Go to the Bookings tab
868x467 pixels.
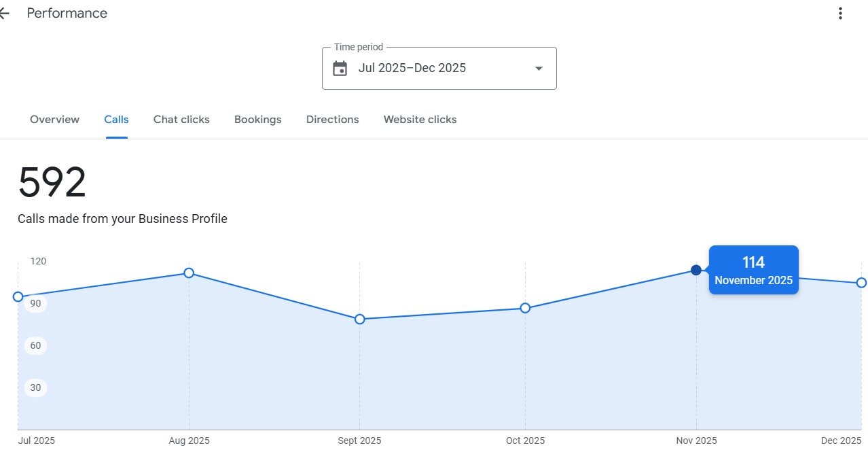(257, 120)
